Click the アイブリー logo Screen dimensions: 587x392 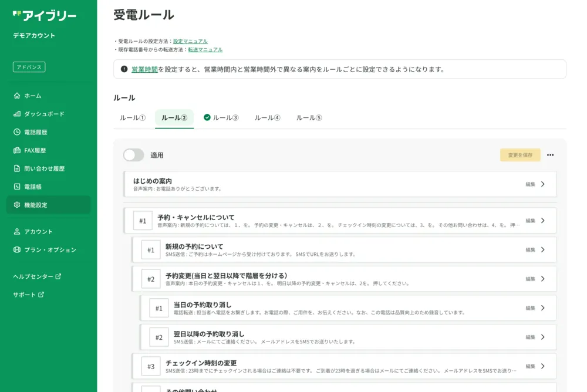tap(45, 15)
